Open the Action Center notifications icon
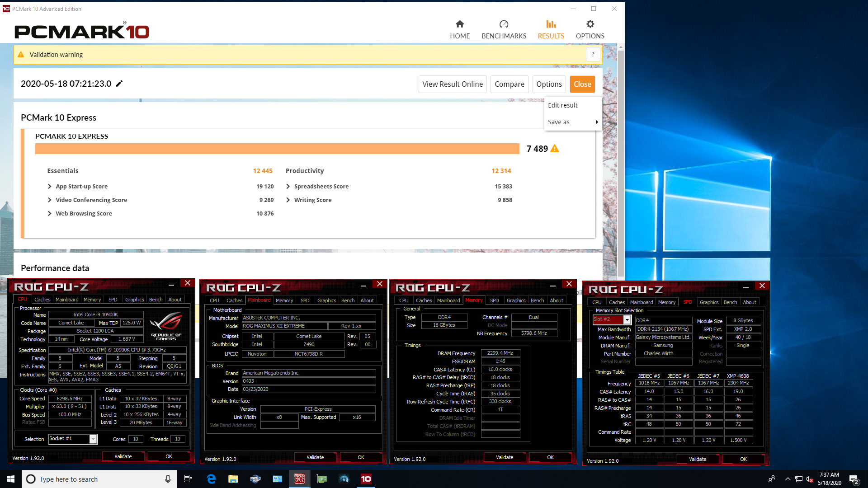The image size is (868, 488). (854, 479)
